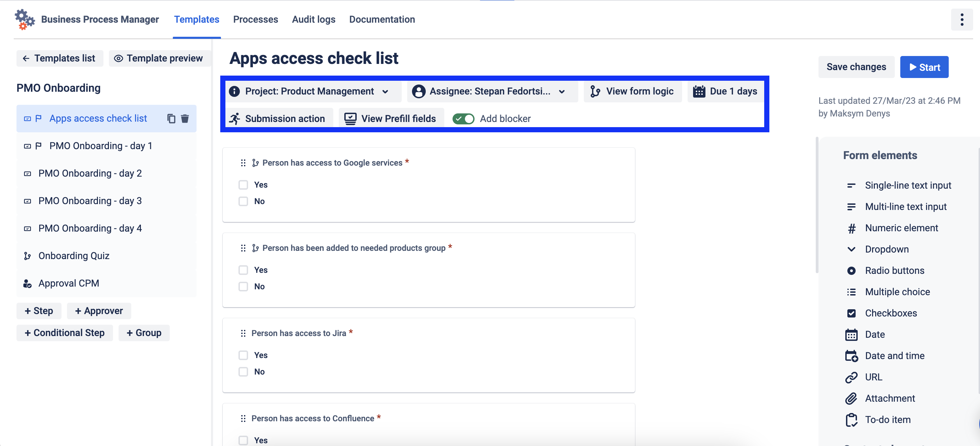Select the Onboarding Quiz step in the sidebar
The width and height of the screenshot is (980, 446).
coord(74,256)
